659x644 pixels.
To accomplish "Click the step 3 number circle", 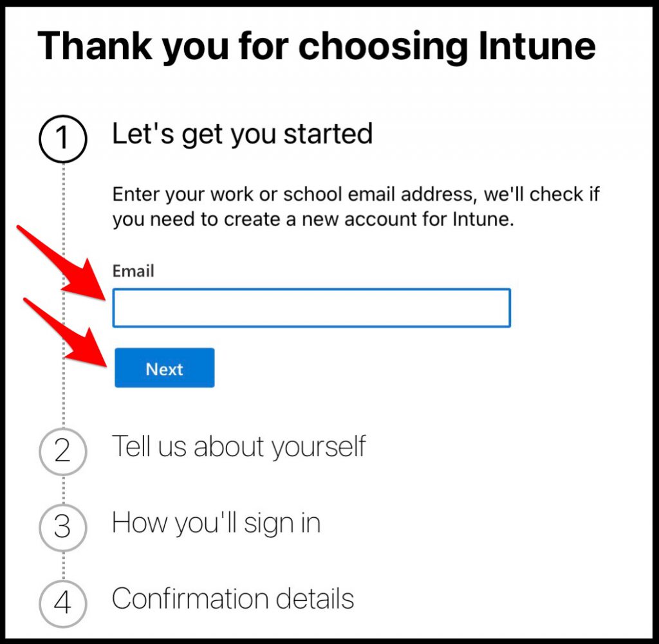I will tap(62, 526).
